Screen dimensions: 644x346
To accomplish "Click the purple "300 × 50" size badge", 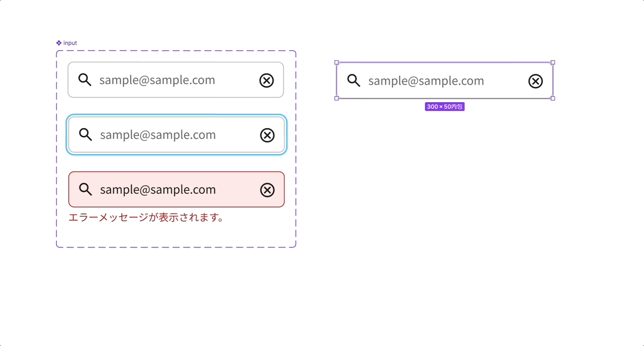I will 444,107.
